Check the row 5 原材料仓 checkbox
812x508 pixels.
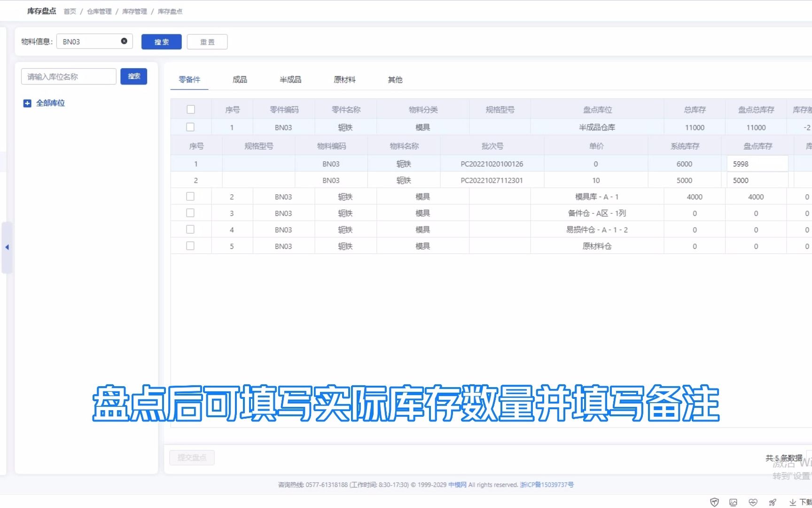pyautogui.click(x=190, y=246)
